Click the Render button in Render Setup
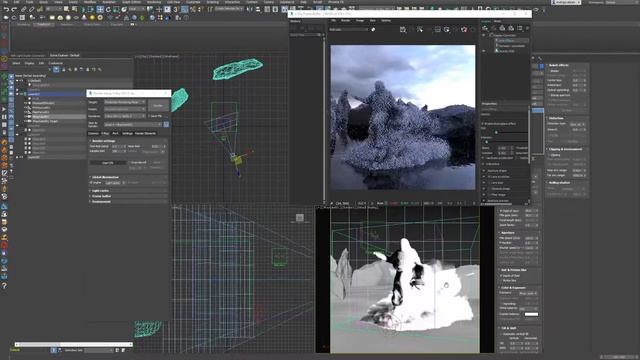The height and width of the screenshot is (360, 640). click(x=158, y=105)
